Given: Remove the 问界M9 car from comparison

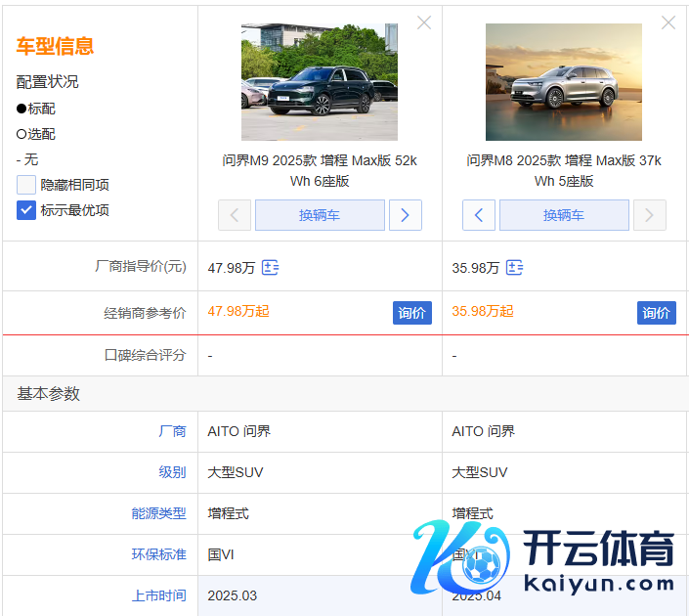Looking at the screenshot, I should click(424, 22).
